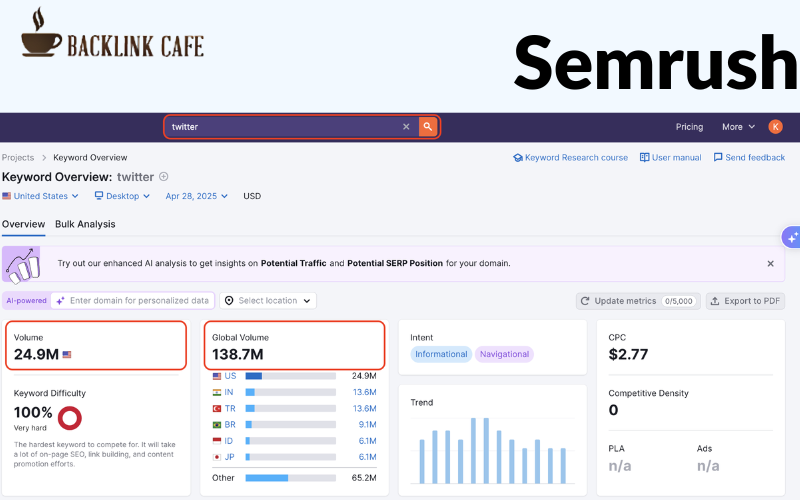Click the Update metrics button

point(638,301)
